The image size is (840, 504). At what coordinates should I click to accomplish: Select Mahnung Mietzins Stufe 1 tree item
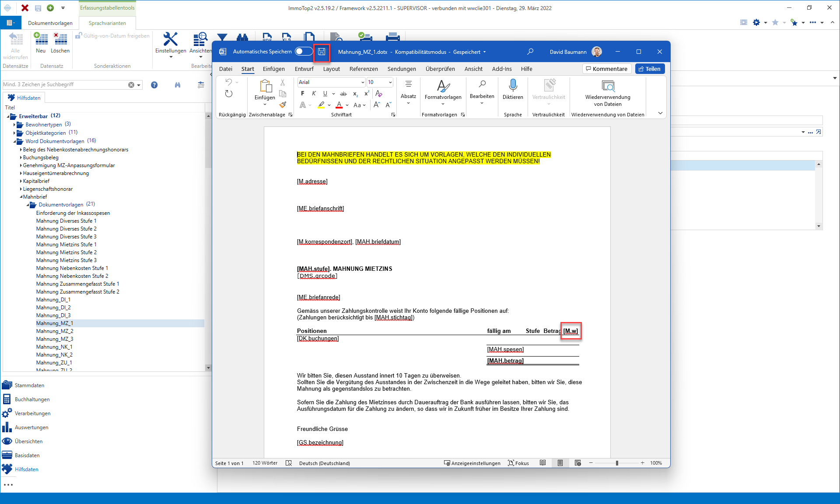point(66,245)
